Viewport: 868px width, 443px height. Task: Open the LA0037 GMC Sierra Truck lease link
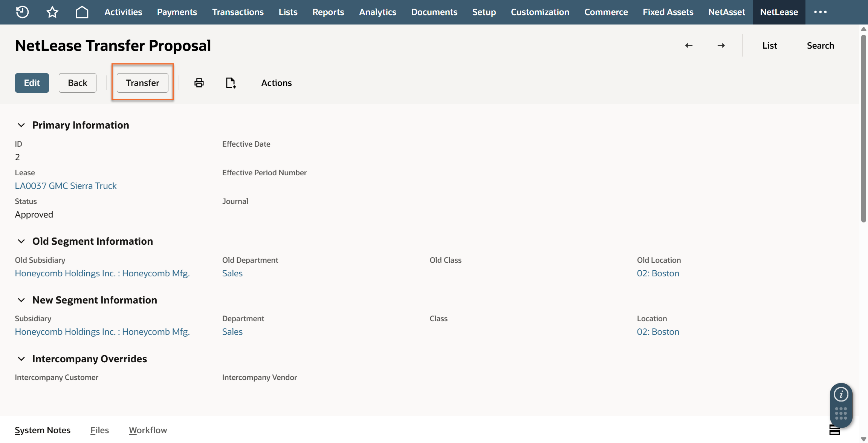tap(66, 186)
